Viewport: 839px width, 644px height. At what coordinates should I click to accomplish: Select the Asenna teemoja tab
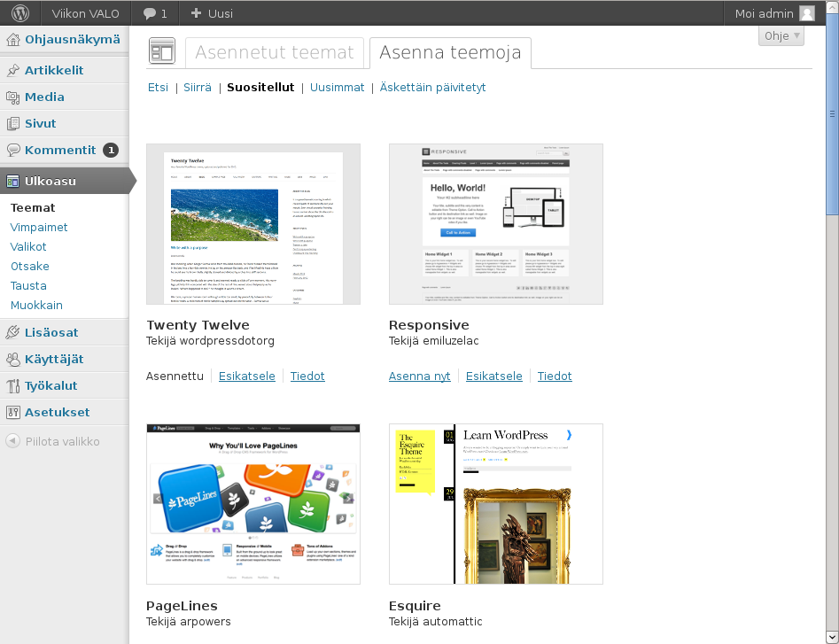coord(450,52)
